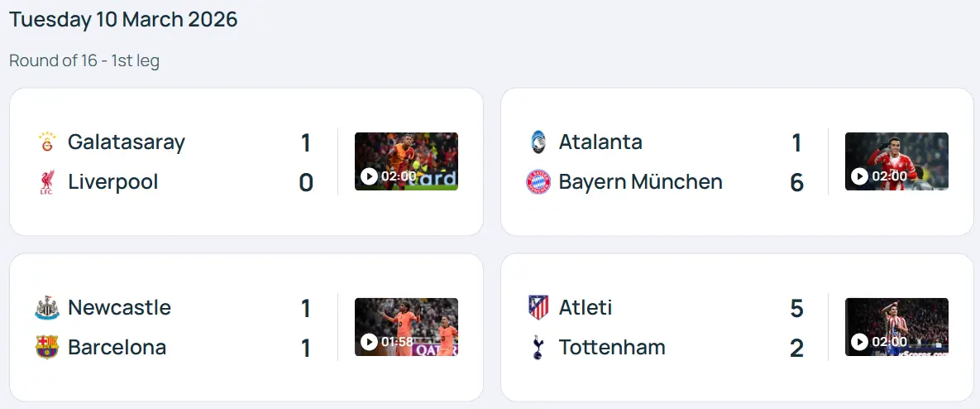Open the Bayern München team name link
Screen dimensions: 980x409
pos(640,182)
